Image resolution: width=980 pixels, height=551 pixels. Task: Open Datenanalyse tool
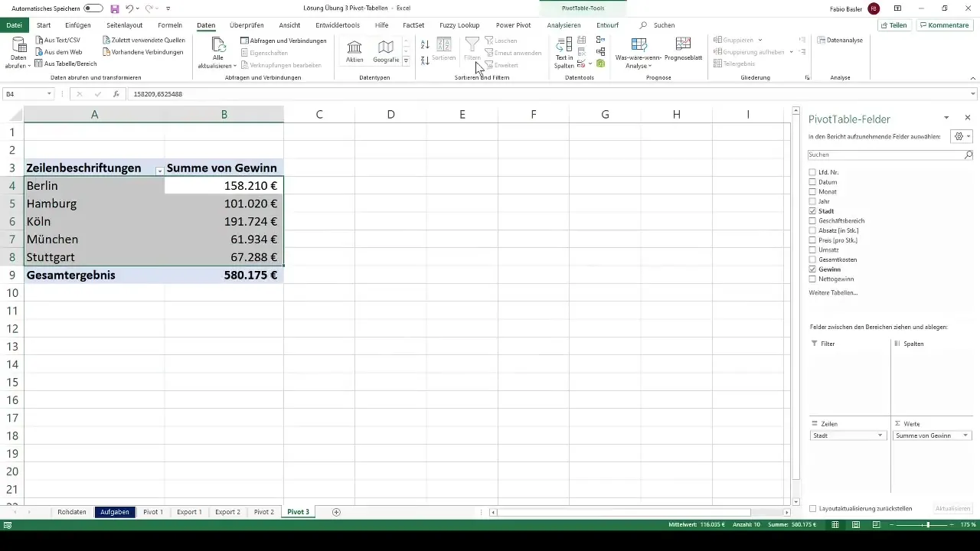(x=840, y=40)
